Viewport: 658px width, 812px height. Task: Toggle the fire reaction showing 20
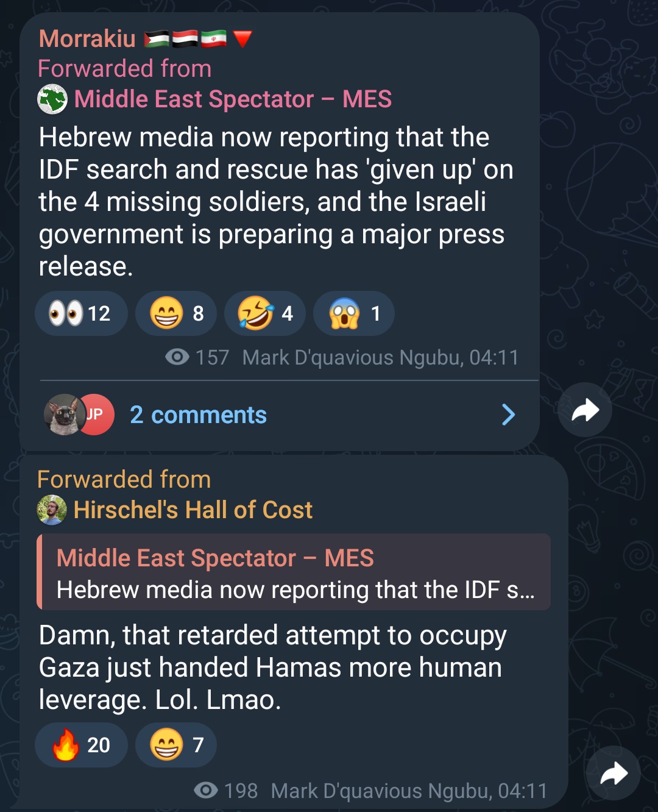[81, 745]
